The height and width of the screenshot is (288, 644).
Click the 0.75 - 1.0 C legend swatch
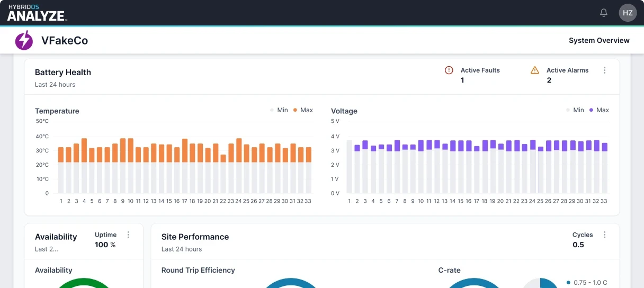point(568,283)
